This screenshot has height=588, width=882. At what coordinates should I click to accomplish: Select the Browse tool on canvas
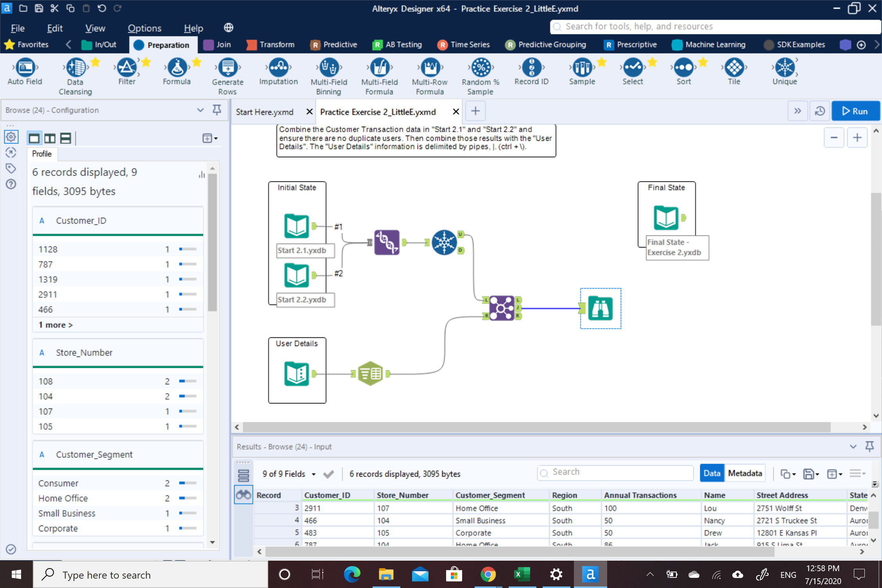600,308
